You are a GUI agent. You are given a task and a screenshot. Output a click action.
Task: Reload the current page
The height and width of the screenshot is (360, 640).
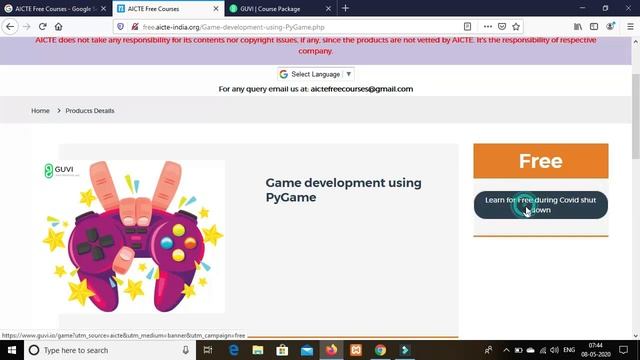42,27
